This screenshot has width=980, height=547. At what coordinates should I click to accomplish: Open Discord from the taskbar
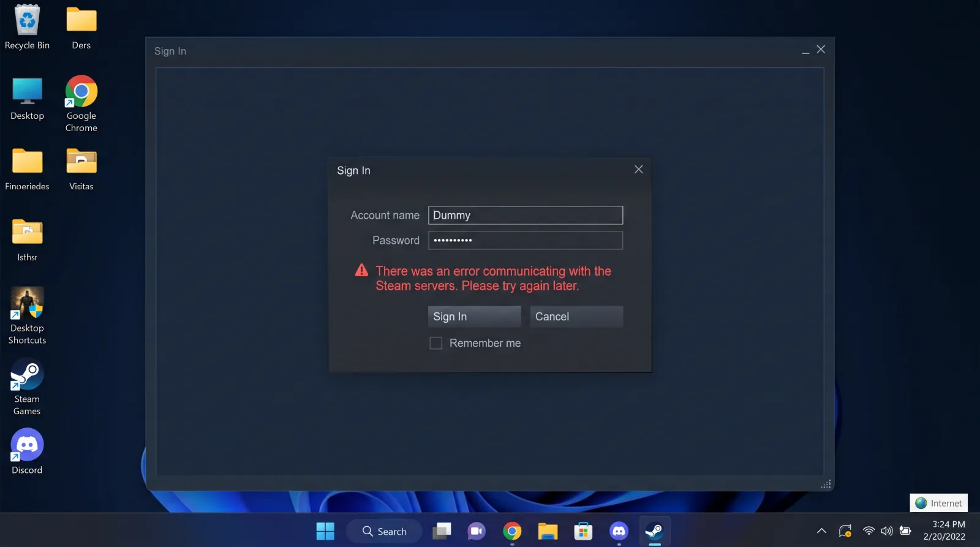[619, 531]
